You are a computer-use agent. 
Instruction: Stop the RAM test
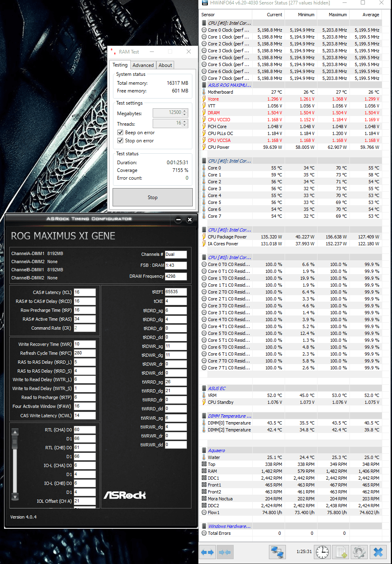click(153, 197)
